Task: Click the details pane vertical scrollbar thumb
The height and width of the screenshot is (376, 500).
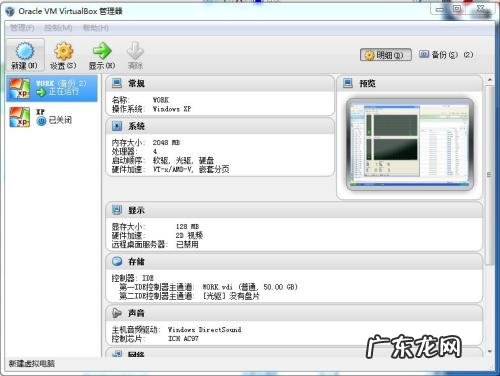Action: click(490, 175)
